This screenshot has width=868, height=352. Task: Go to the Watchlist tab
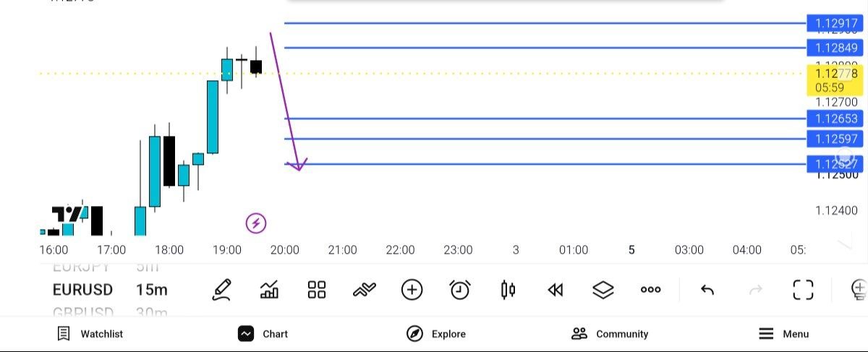90,334
